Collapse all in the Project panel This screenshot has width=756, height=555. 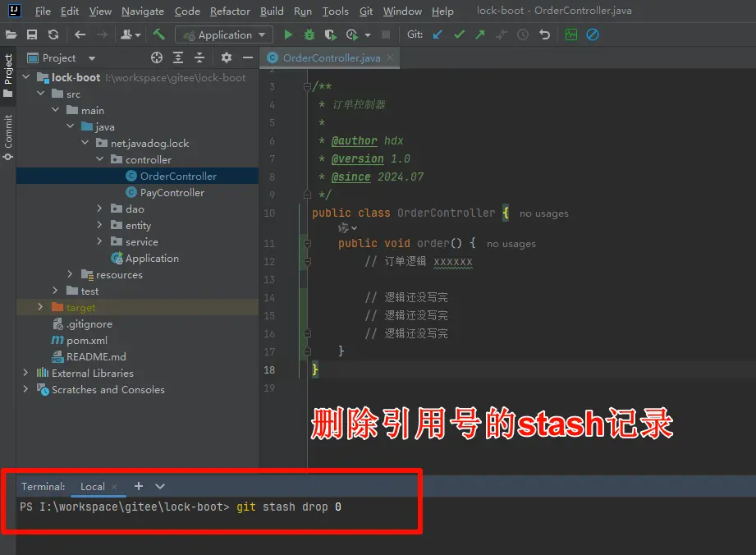coord(199,57)
